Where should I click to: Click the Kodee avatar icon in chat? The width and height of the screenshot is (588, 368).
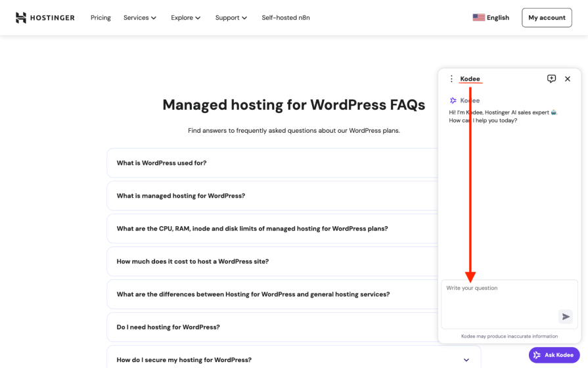tap(453, 101)
